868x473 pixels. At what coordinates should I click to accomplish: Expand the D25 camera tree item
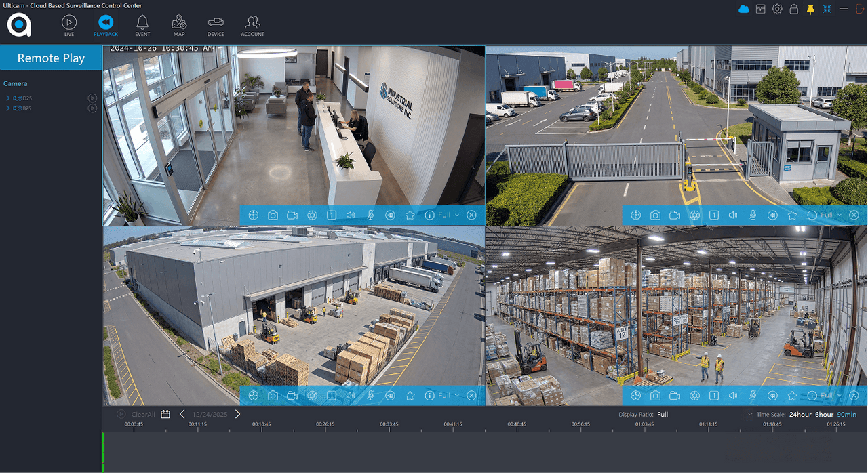pos(7,98)
